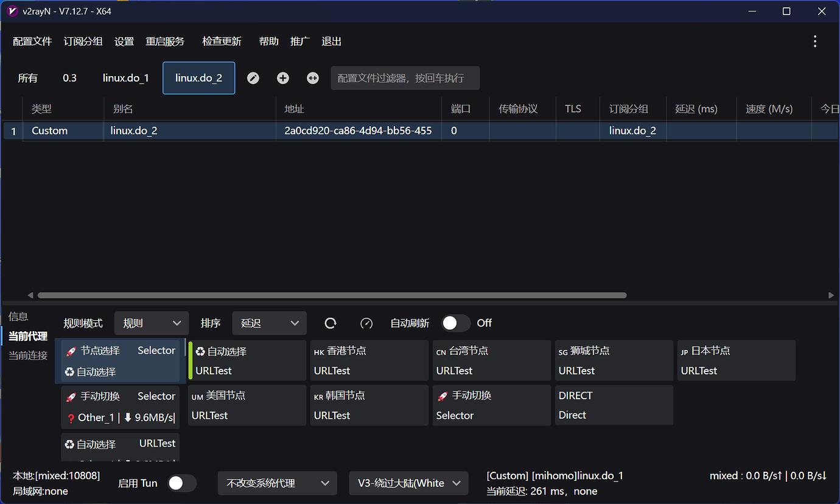Viewport: 840px width, 504px height.
Task: Open the 排序 sort dropdown showing 延迟
Action: (x=270, y=323)
